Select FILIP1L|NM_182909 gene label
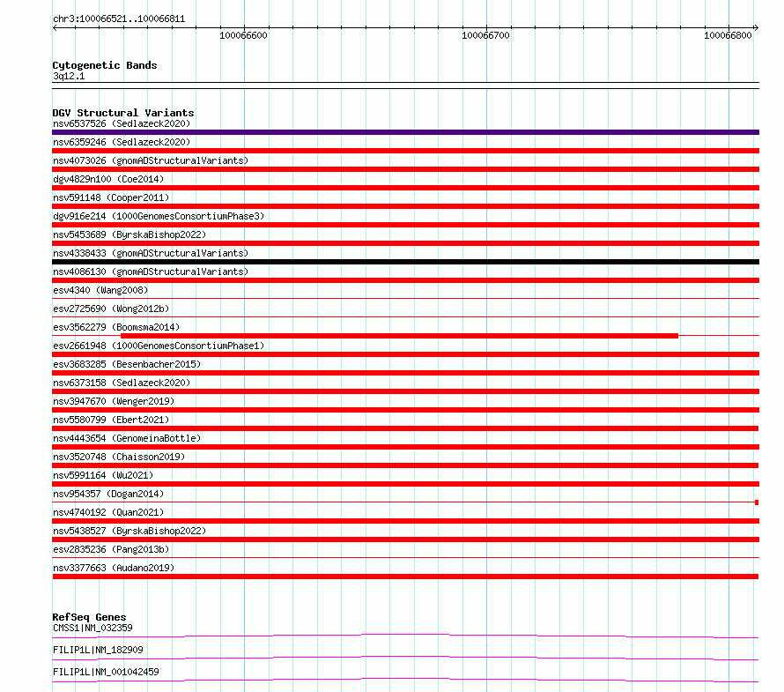This screenshot has height=692, width=784. pos(98,650)
